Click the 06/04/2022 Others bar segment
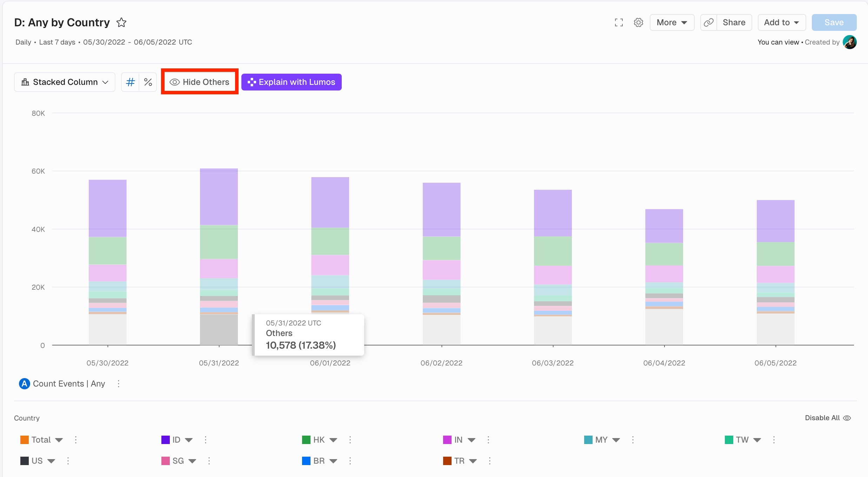Screen dimensions: 868x477 (664, 327)
